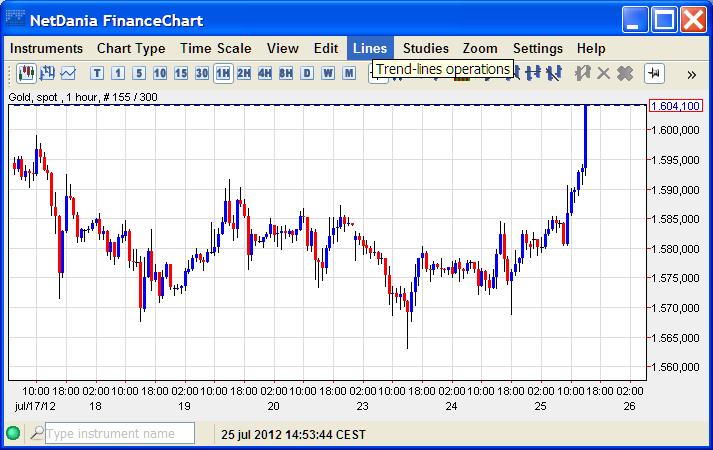
Task: Open the Chart Type menu
Action: pyautogui.click(x=131, y=48)
